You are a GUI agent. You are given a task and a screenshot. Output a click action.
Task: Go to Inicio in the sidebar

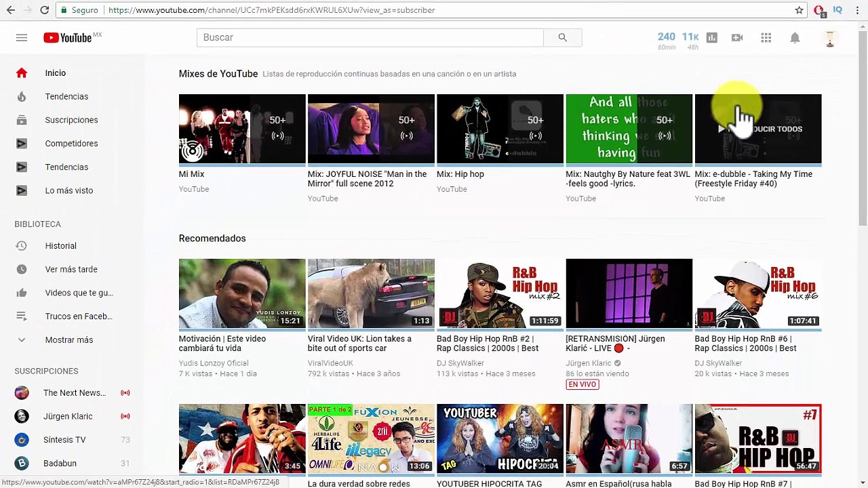click(56, 73)
